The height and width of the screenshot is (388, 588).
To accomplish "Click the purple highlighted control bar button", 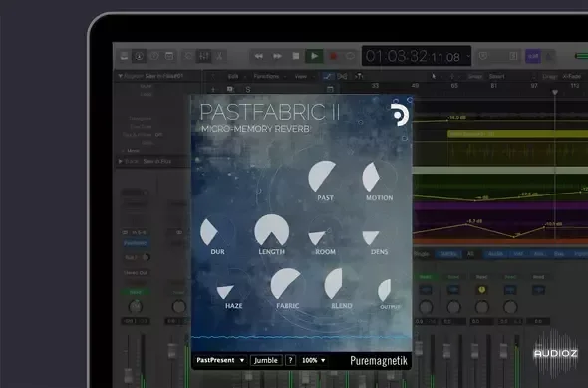I will click(x=533, y=56).
